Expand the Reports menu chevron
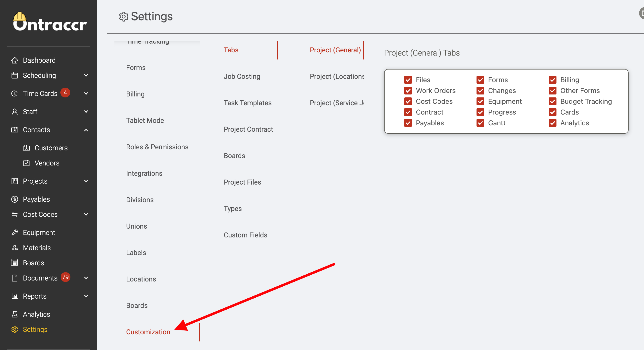The image size is (644, 350). pyautogui.click(x=86, y=296)
